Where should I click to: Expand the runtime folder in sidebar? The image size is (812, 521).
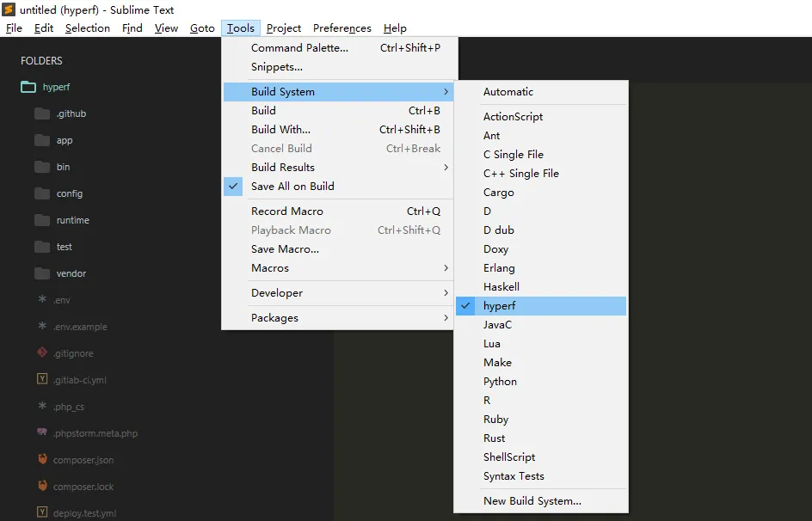tap(72, 220)
